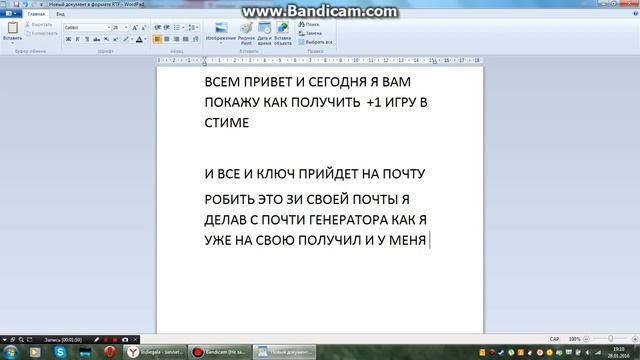Decrease font size with the shrink icon

(144, 27)
